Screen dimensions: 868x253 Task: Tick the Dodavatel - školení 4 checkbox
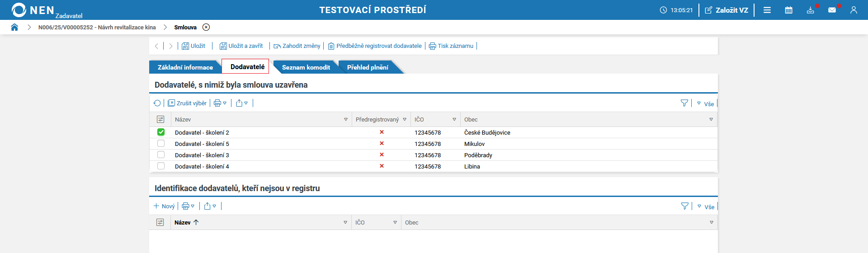pyautogui.click(x=161, y=166)
